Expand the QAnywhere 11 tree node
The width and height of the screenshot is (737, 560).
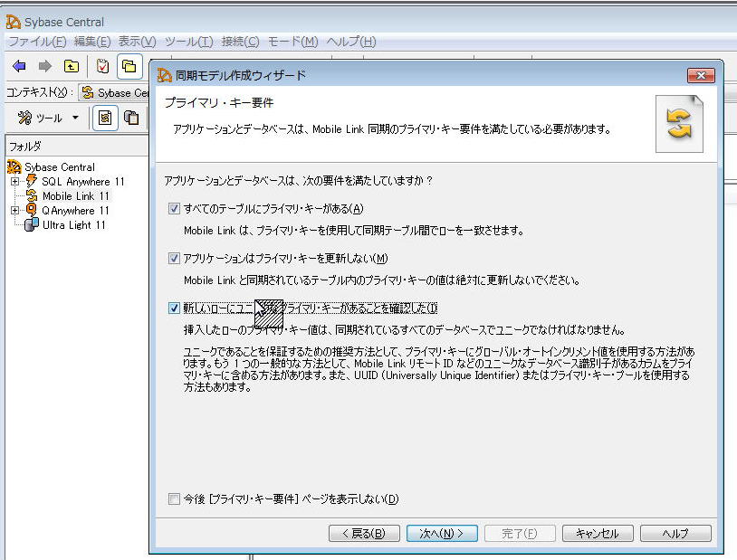[14, 210]
